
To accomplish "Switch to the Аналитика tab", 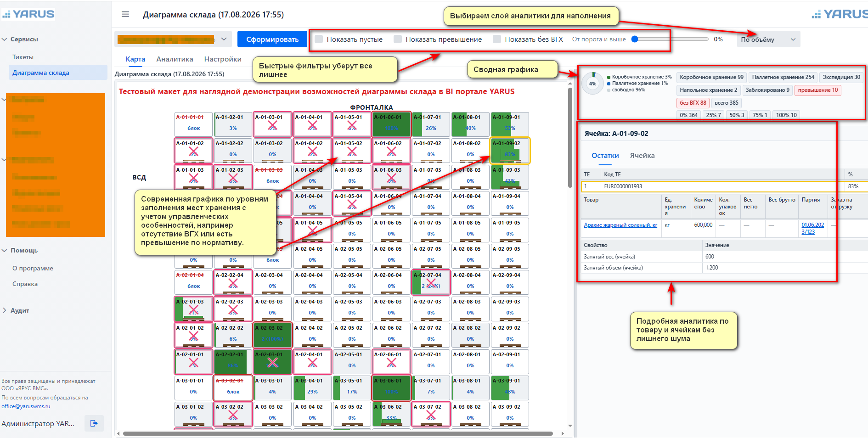I will click(175, 59).
